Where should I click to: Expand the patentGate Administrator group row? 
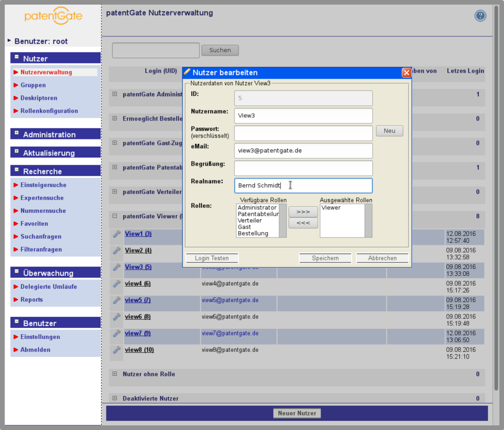pyautogui.click(x=115, y=94)
